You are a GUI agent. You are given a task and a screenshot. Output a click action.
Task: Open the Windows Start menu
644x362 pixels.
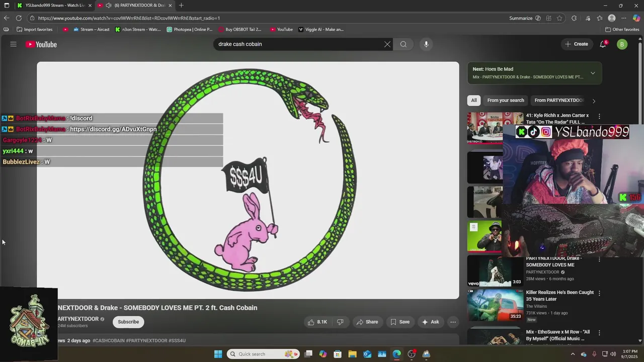click(x=218, y=354)
